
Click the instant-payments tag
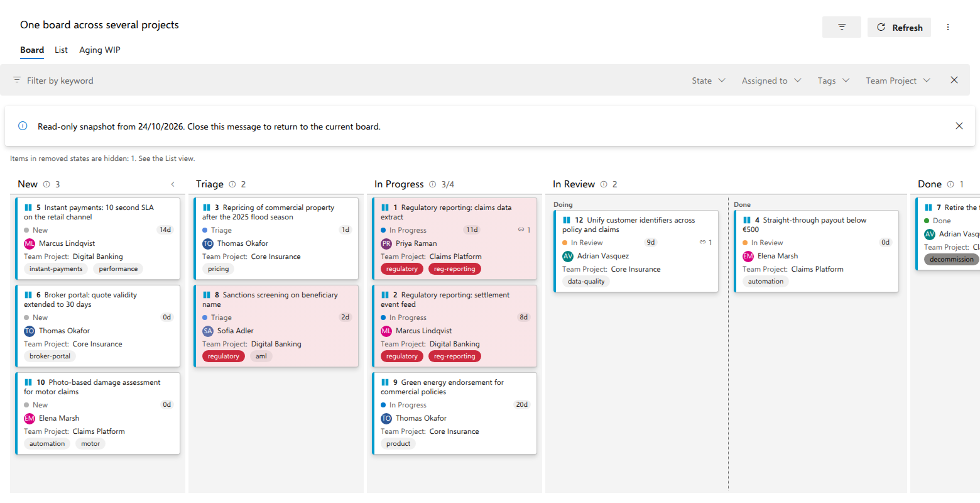(56, 268)
